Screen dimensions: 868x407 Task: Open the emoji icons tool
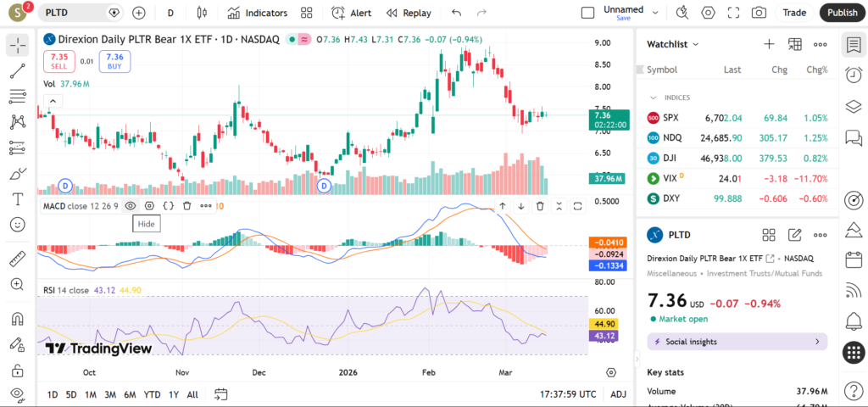18,225
